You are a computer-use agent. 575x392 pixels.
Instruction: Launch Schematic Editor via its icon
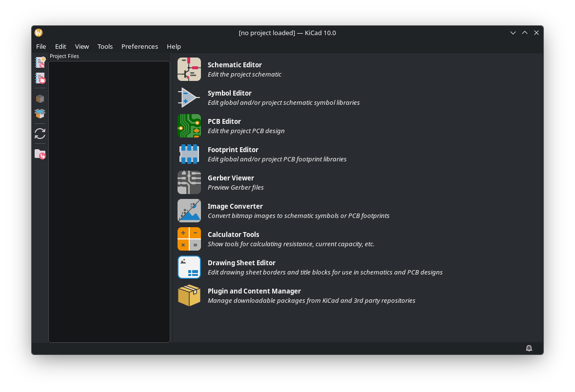(x=189, y=69)
